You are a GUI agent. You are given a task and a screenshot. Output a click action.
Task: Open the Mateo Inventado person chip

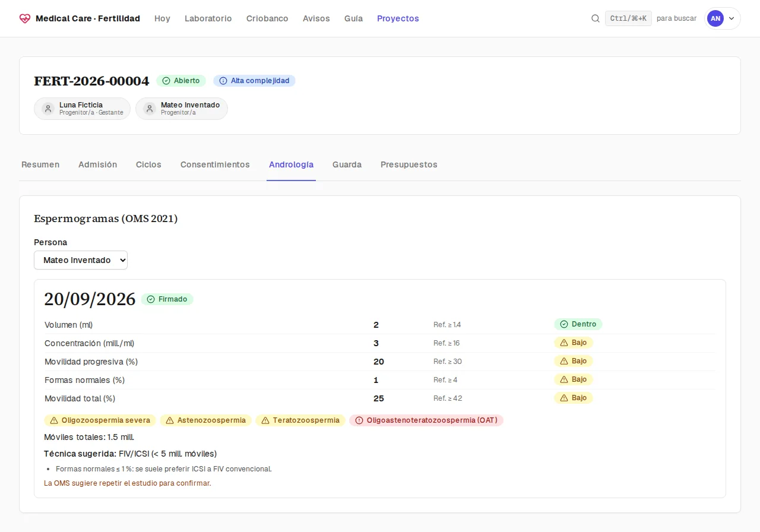[182, 109]
